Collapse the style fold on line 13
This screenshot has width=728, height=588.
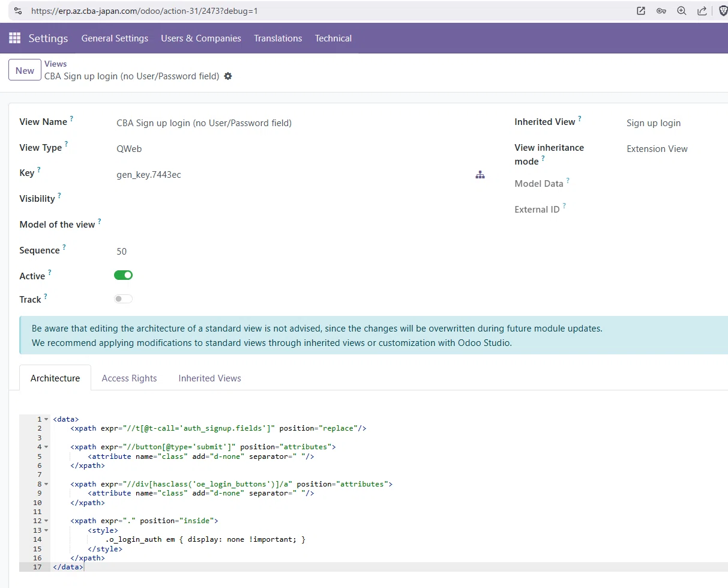46,530
